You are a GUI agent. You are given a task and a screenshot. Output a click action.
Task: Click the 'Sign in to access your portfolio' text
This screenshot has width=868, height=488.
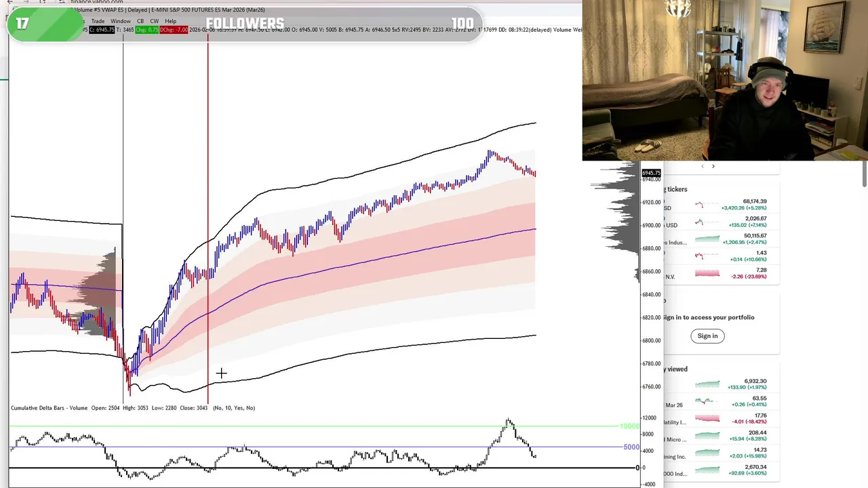click(x=709, y=317)
